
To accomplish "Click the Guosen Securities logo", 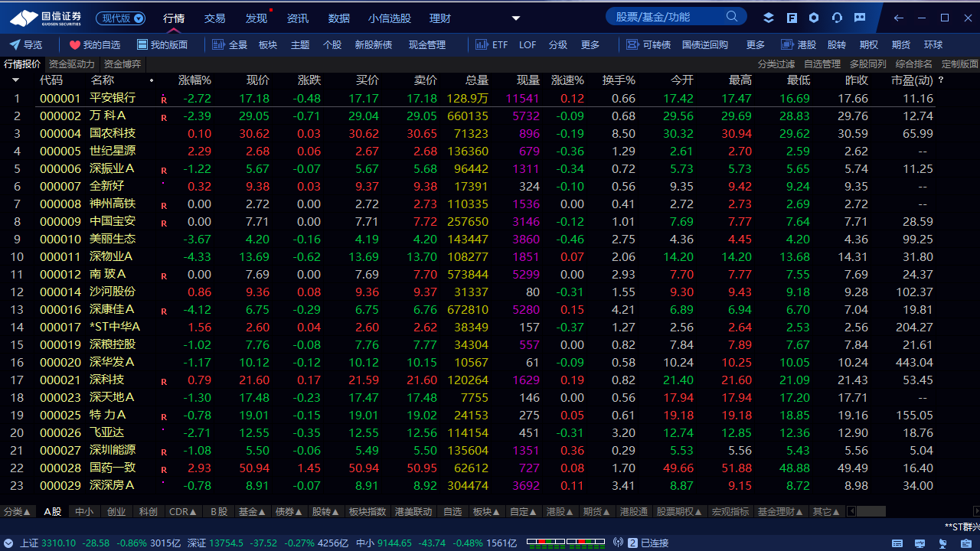I will pos(45,18).
